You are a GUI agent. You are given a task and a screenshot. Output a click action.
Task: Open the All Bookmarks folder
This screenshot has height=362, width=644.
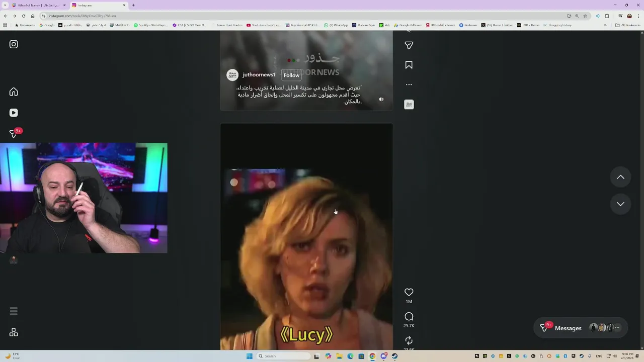[628, 25]
